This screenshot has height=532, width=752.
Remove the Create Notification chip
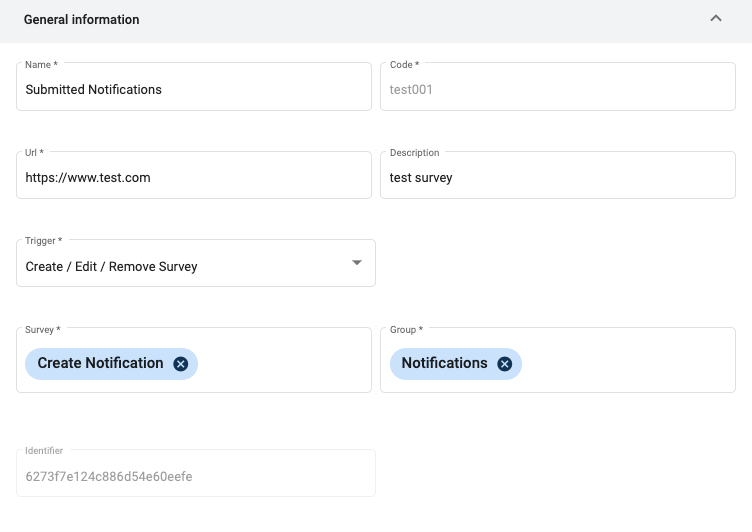[x=181, y=364]
